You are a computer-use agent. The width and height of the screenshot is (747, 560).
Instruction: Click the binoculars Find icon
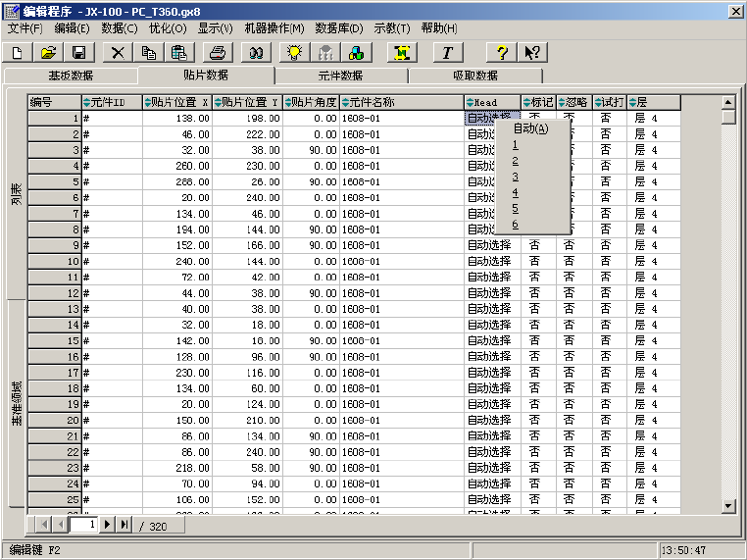[258, 52]
